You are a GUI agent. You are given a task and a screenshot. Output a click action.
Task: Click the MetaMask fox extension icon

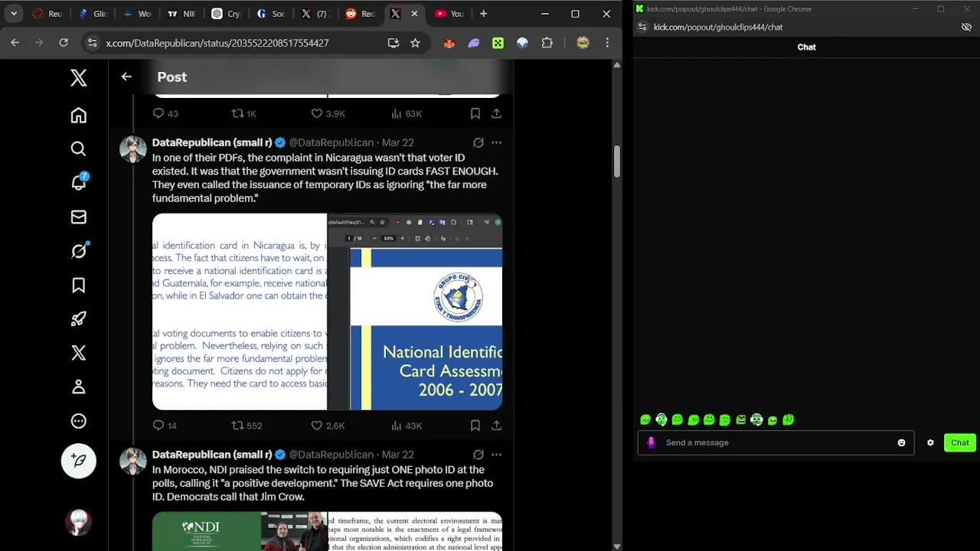449,43
